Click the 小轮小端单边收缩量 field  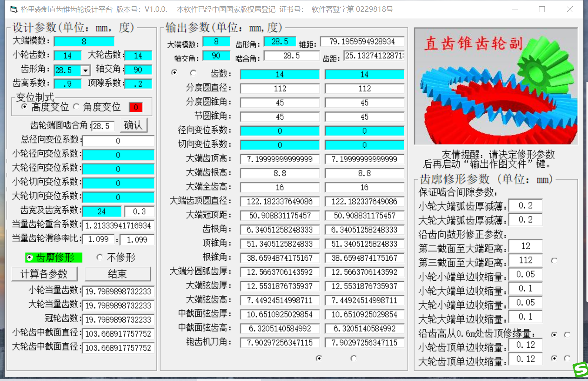(x=526, y=274)
